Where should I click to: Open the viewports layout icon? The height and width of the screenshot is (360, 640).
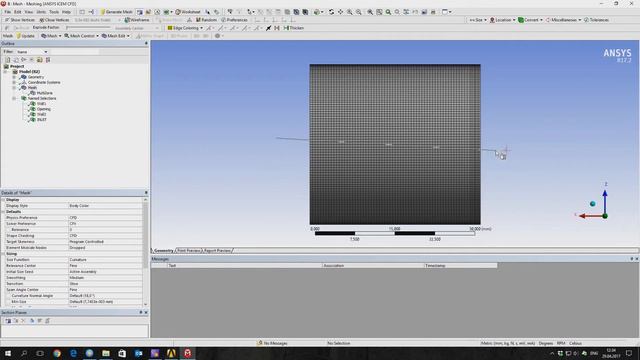[446, 12]
